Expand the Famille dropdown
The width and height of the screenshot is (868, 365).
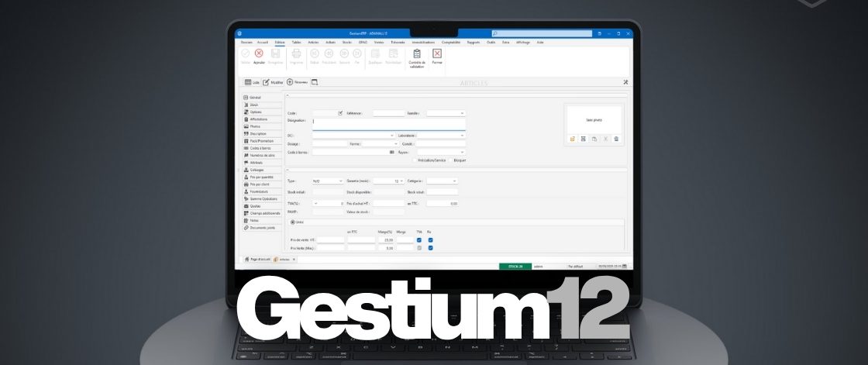462,113
